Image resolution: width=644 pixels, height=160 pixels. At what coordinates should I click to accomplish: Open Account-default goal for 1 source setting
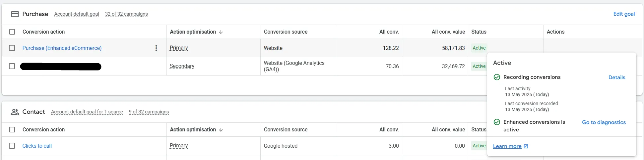tap(87, 112)
